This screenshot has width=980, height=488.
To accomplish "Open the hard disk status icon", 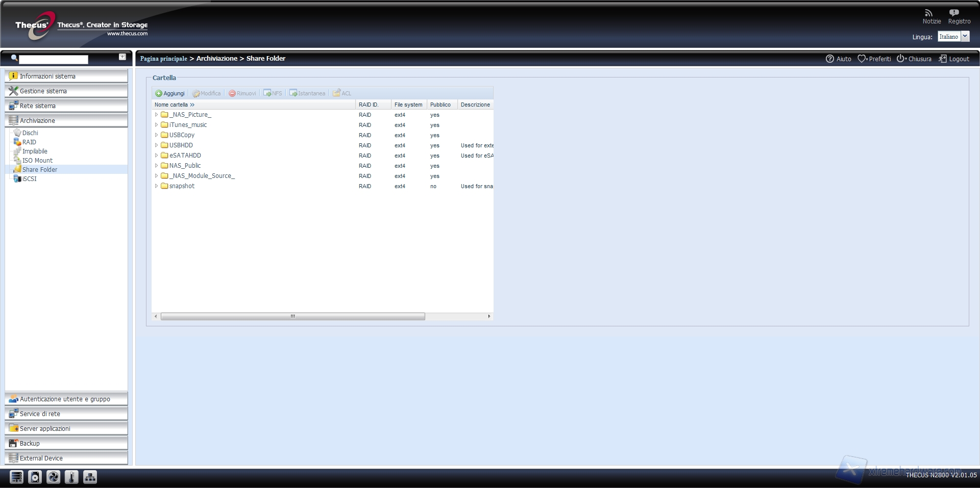I will 35,477.
